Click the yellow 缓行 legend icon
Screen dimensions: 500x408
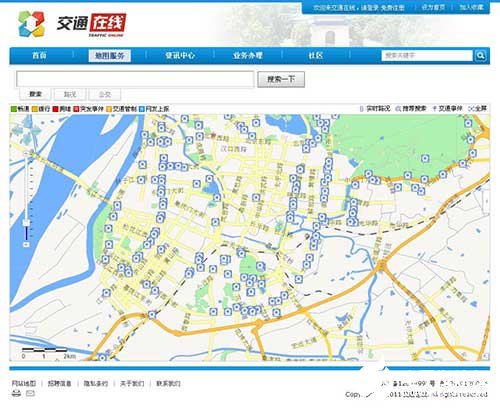(34, 109)
